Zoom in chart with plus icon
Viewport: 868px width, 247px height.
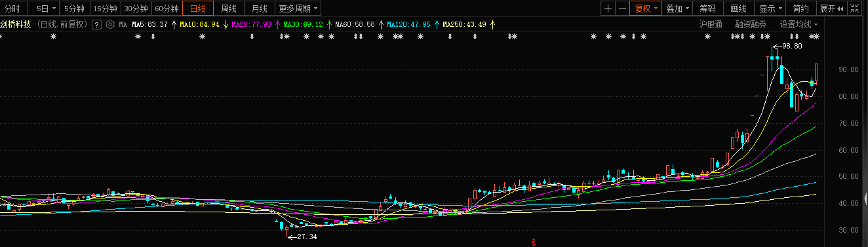tap(608, 9)
